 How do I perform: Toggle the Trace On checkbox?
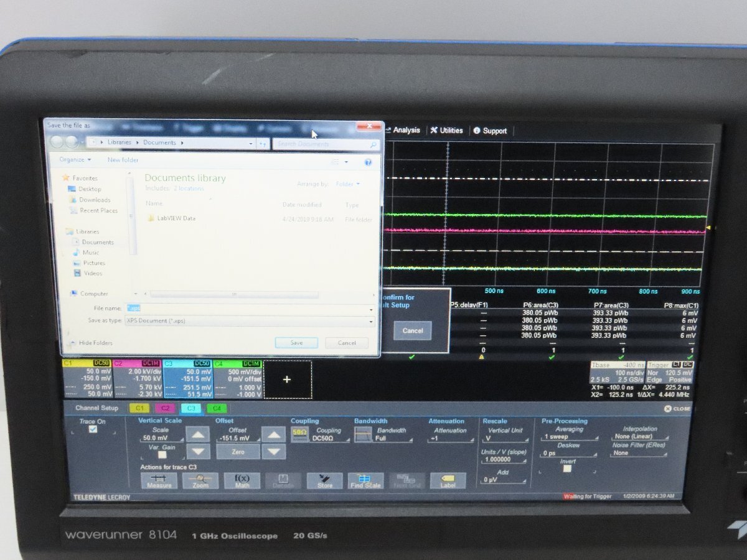(93, 429)
